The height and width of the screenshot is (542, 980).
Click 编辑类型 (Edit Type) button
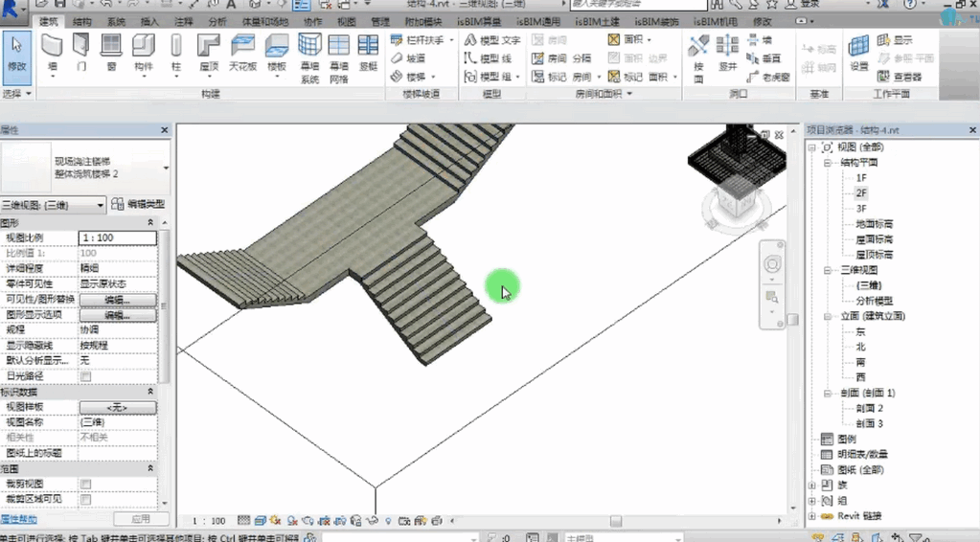(x=138, y=204)
